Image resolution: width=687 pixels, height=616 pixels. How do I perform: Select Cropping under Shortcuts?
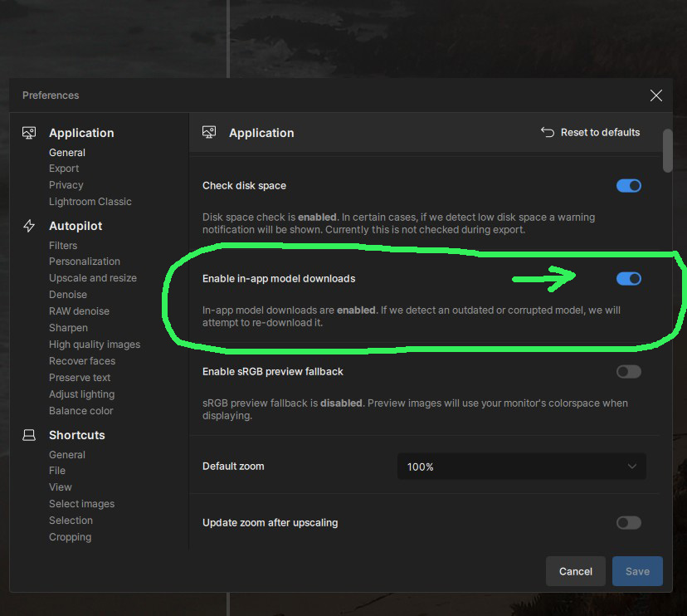pyautogui.click(x=70, y=537)
